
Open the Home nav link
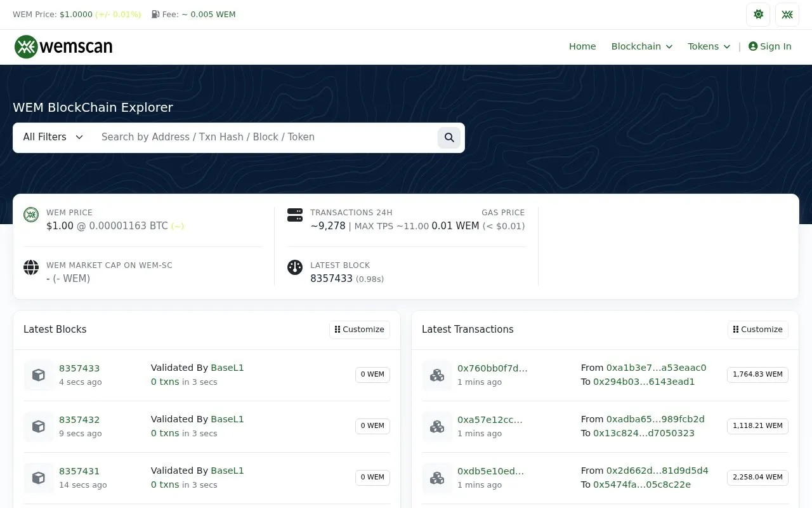tap(582, 46)
